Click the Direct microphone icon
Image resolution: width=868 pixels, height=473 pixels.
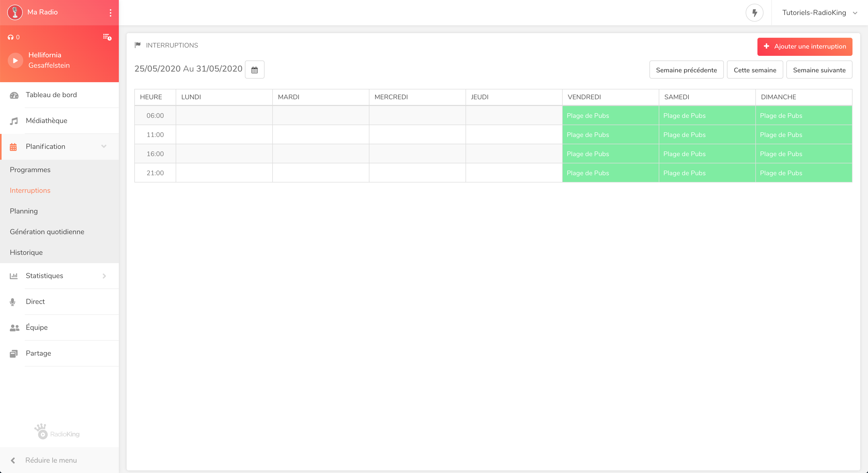tap(12, 302)
